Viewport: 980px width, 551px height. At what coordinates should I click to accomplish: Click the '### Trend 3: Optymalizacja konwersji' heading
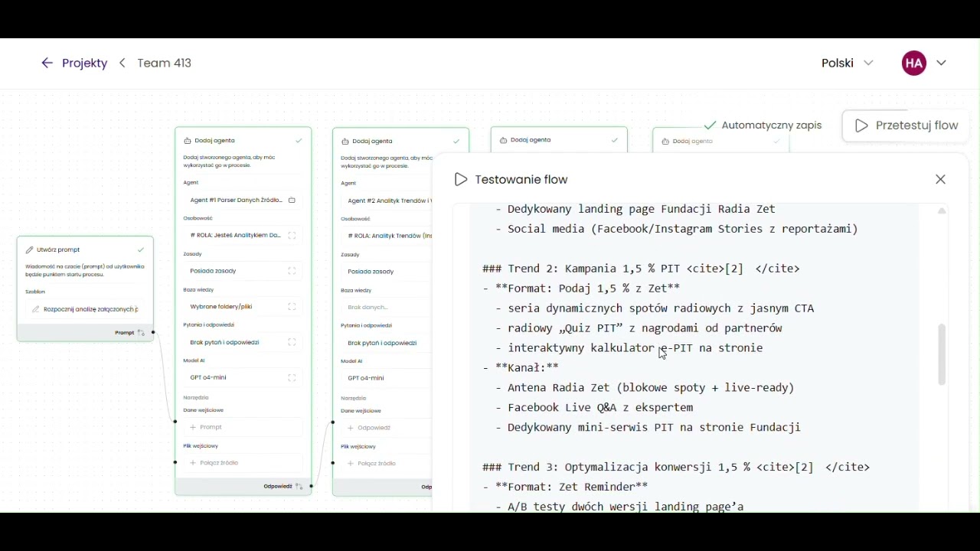pos(676,467)
